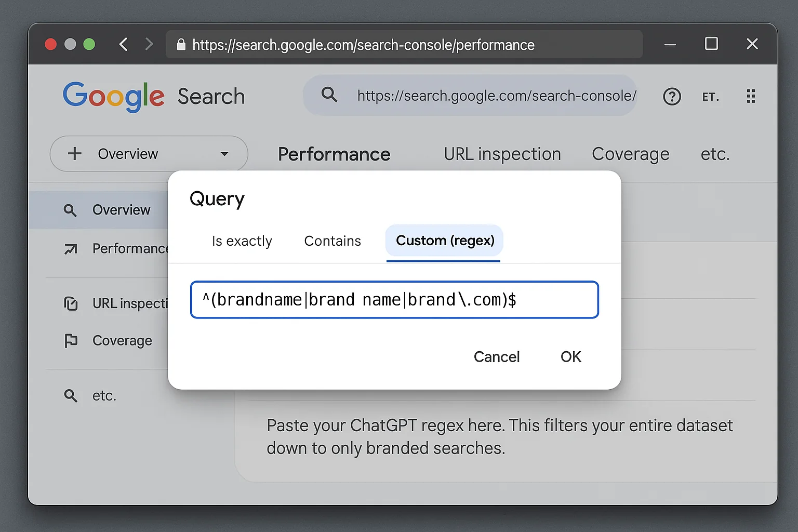Confirm the regex filter with OK
798x532 pixels.
click(x=570, y=357)
